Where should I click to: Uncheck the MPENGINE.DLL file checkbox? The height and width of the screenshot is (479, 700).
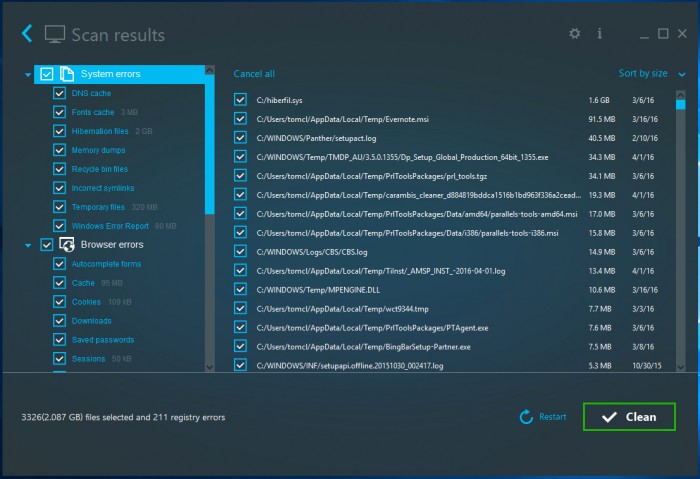coord(240,290)
